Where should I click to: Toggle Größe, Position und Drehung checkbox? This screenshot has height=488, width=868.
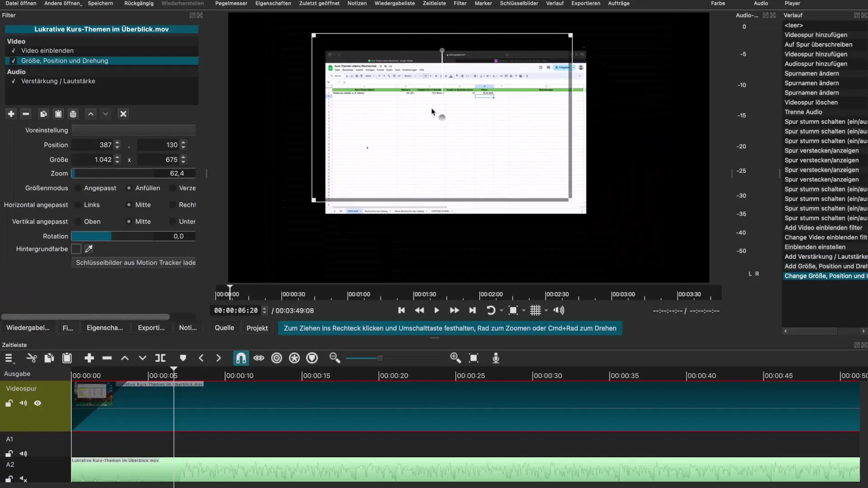[14, 61]
